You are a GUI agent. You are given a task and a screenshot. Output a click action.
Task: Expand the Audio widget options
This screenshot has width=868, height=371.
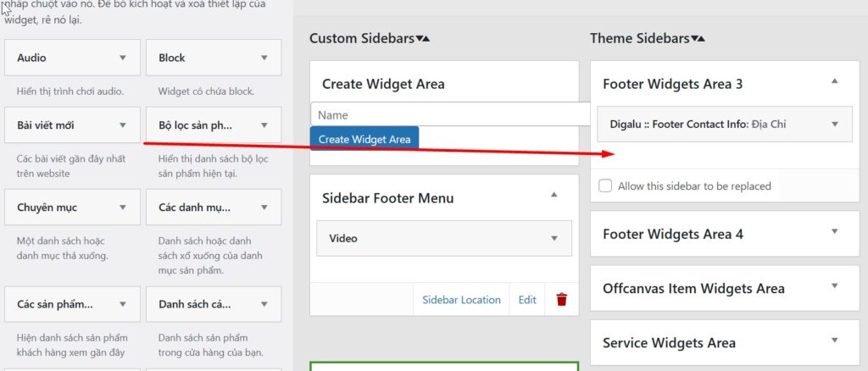(x=123, y=58)
